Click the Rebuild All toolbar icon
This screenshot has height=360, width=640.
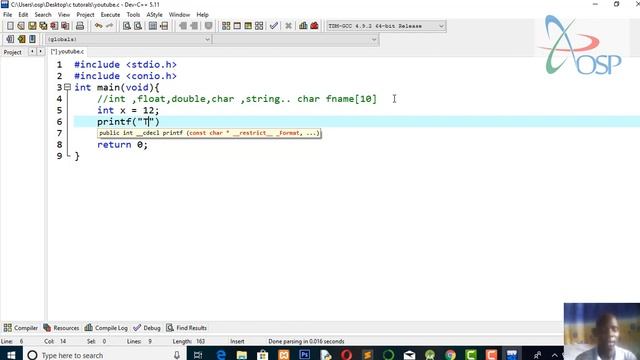point(259,26)
